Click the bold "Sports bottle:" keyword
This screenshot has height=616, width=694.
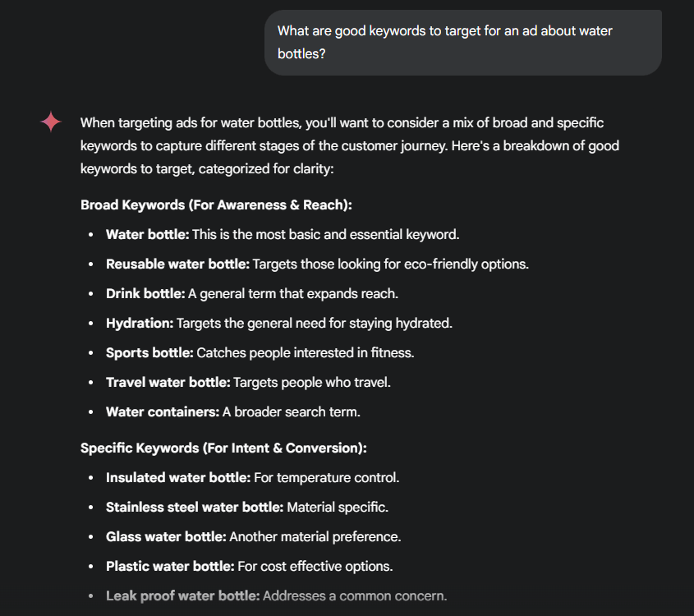pyautogui.click(x=149, y=352)
